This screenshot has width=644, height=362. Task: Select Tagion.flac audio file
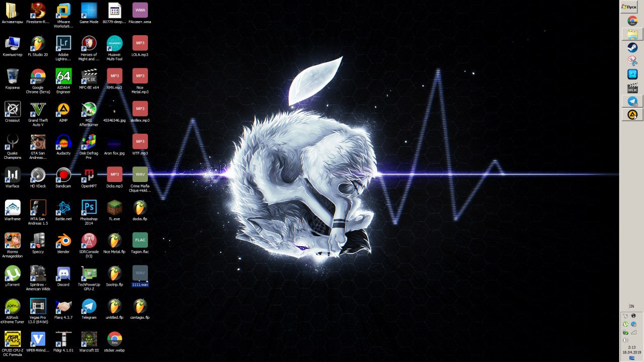(x=140, y=243)
